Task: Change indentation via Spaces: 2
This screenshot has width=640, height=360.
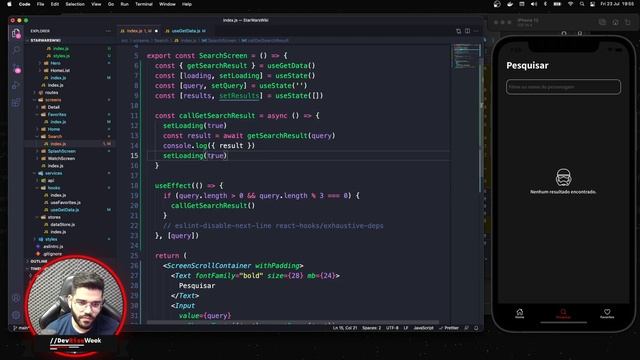Action: click(371, 328)
